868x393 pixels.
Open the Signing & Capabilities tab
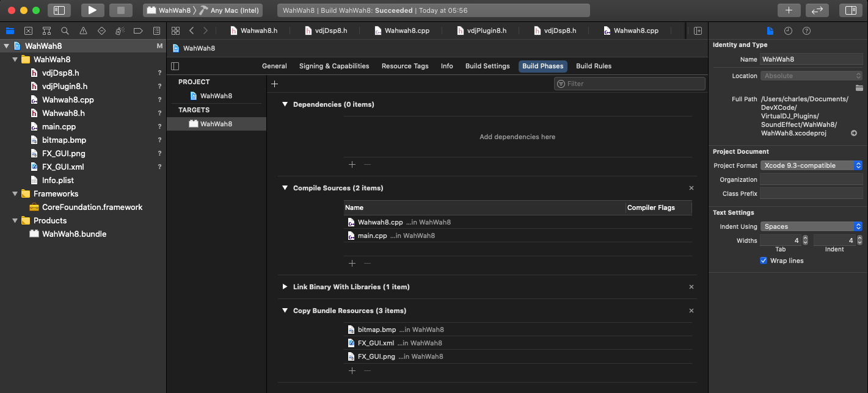[x=334, y=66]
